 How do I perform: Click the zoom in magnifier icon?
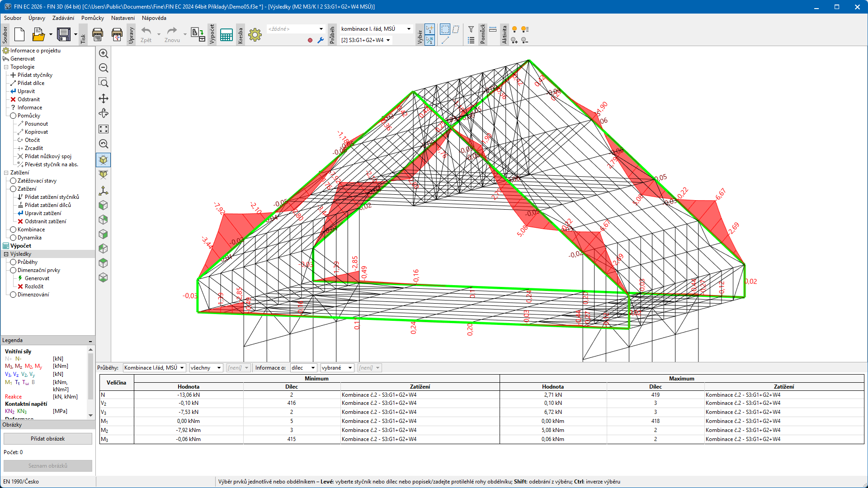coord(104,53)
